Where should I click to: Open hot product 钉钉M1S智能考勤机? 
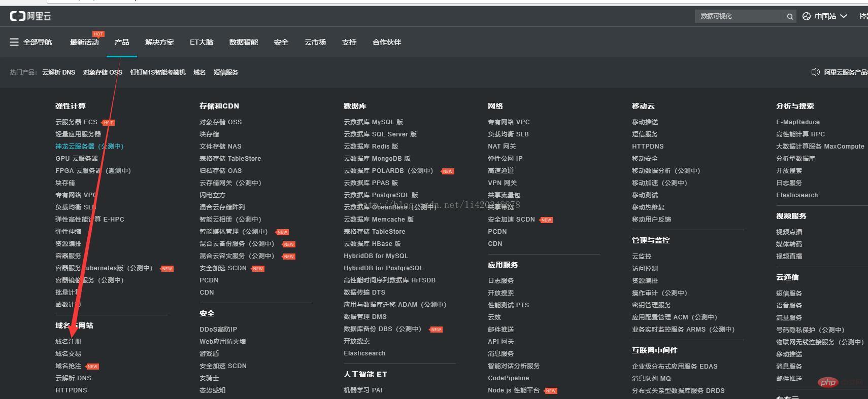coord(158,72)
